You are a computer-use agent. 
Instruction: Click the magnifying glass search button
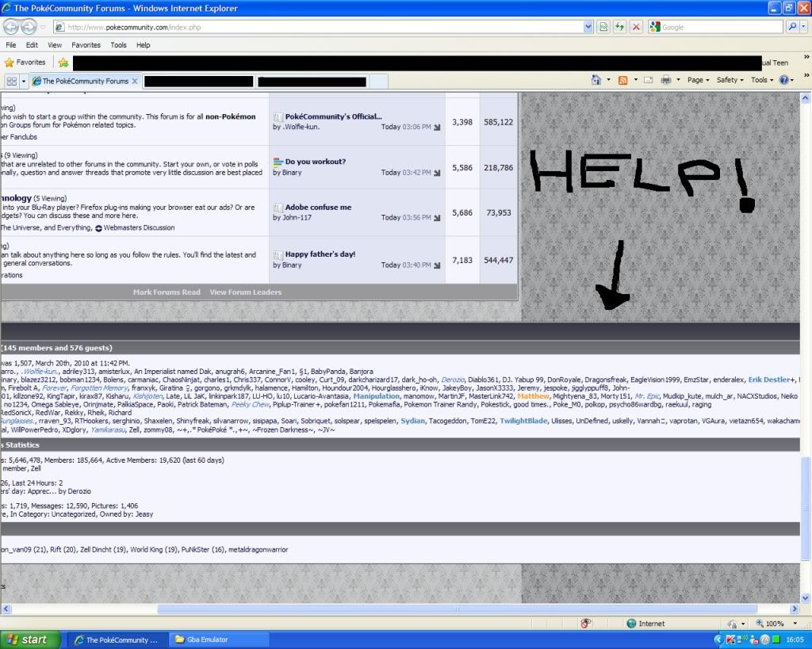coord(791,27)
